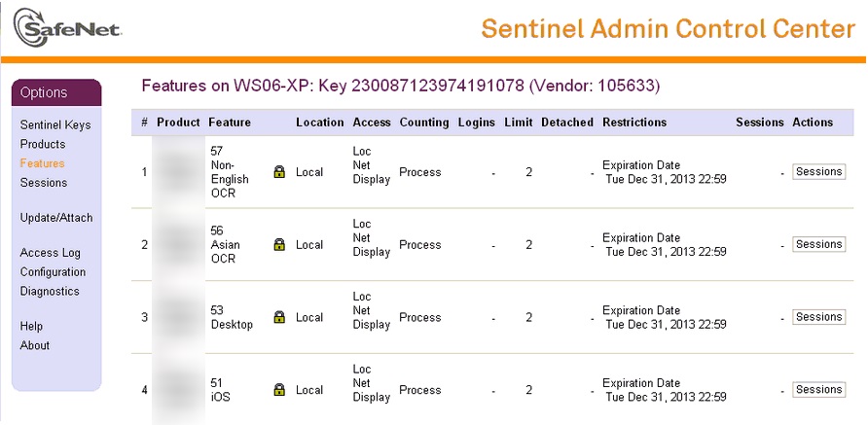Open the Sessions sidebar link
868x425 pixels.
tap(44, 183)
